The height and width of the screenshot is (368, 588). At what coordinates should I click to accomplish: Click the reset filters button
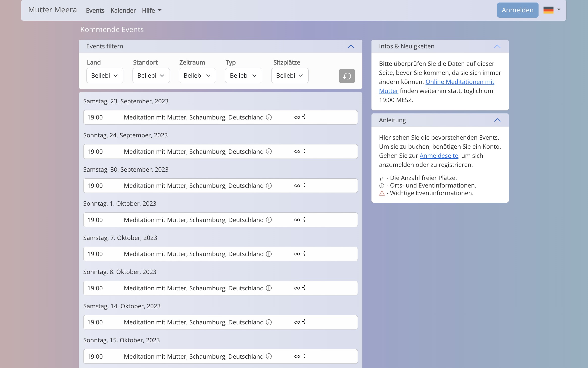[347, 76]
